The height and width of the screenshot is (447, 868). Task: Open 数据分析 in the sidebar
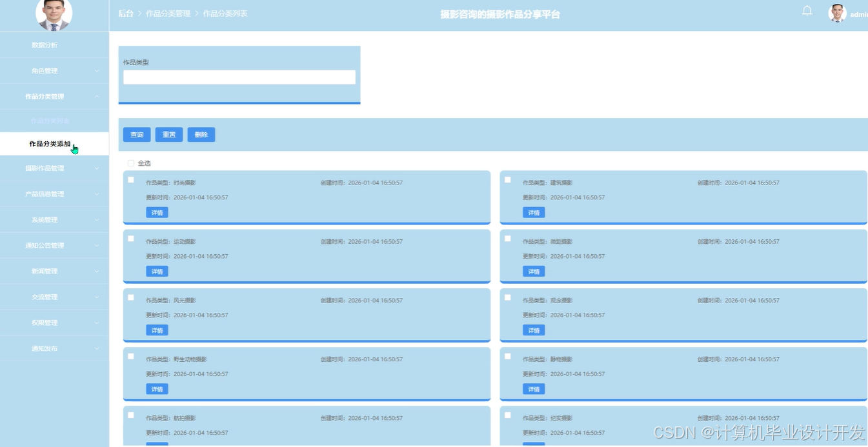(54, 45)
